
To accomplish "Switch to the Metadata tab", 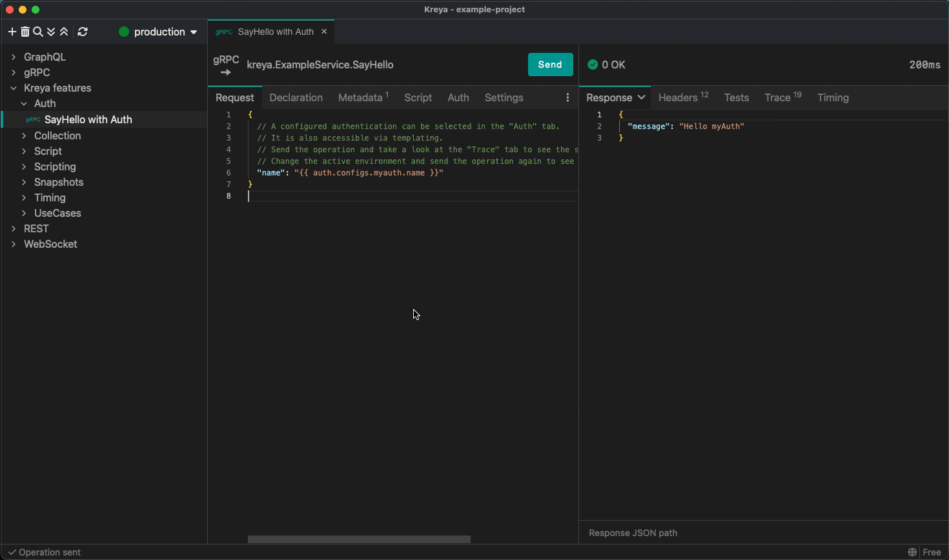I will 362,97.
